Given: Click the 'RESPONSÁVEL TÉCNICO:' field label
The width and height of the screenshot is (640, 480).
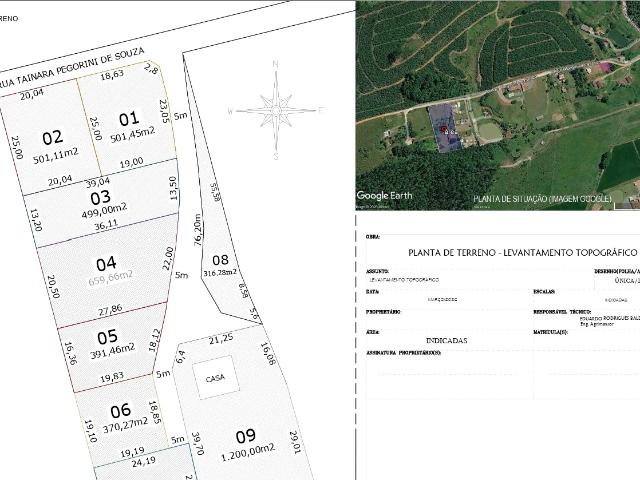Looking at the screenshot, I should point(562,312).
